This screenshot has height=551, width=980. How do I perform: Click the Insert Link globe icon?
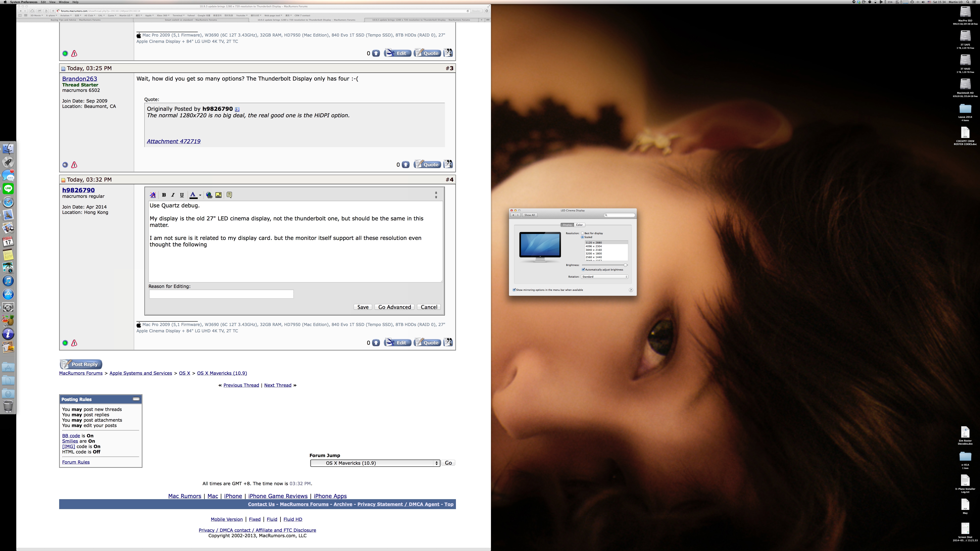209,195
